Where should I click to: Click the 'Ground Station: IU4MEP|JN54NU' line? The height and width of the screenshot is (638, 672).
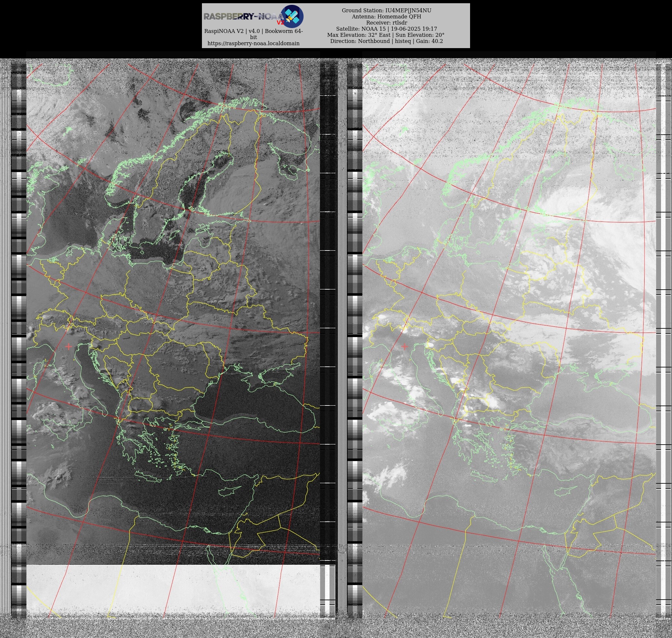(386, 11)
